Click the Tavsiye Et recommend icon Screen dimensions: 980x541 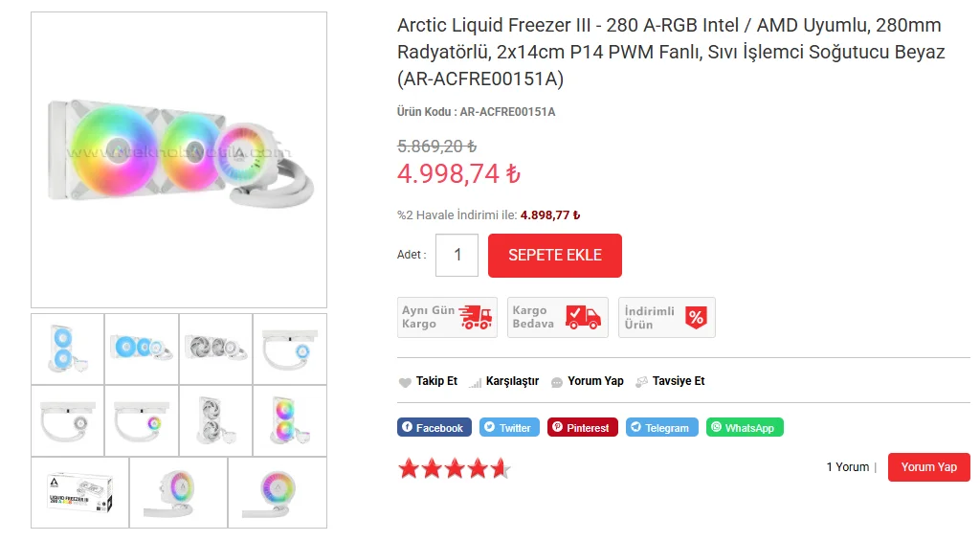coord(641,382)
